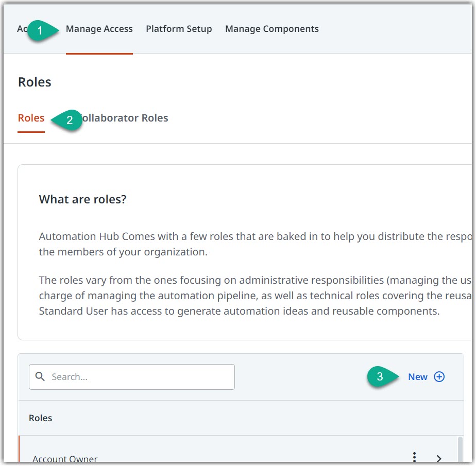Open the Manage Access tab
476x466 pixels.
coord(99,29)
